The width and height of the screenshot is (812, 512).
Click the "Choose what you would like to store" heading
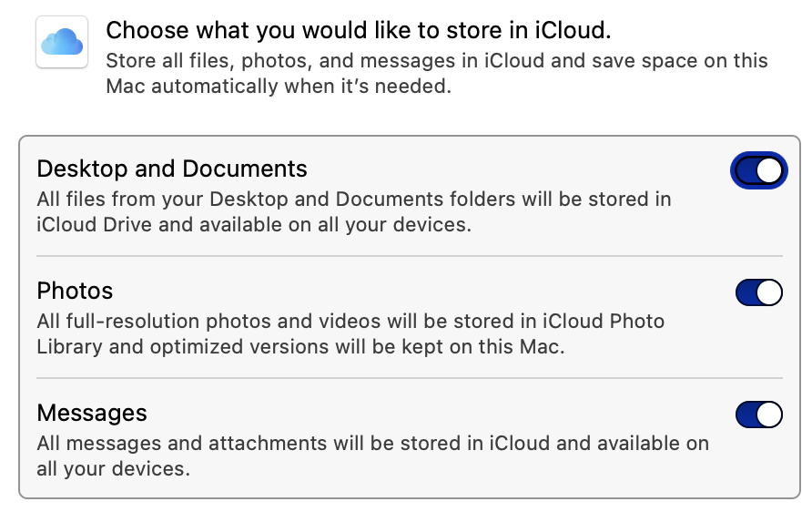point(358,30)
